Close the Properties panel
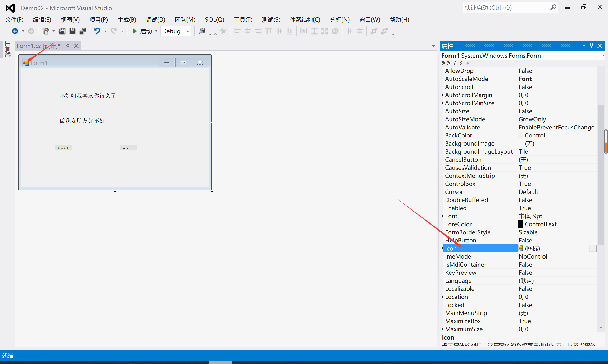This screenshot has width=608, height=364. pyautogui.click(x=600, y=46)
